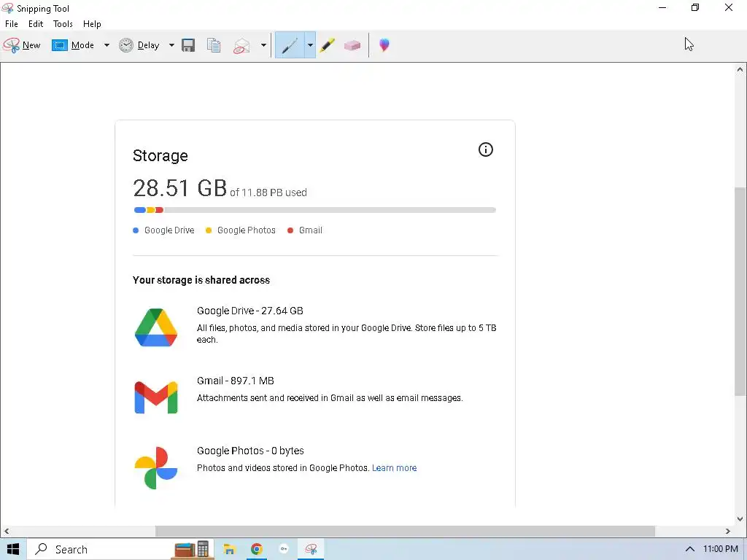The height and width of the screenshot is (560, 747).
Task: Click the bookshelf and calculator search highlight
Action: (192, 549)
